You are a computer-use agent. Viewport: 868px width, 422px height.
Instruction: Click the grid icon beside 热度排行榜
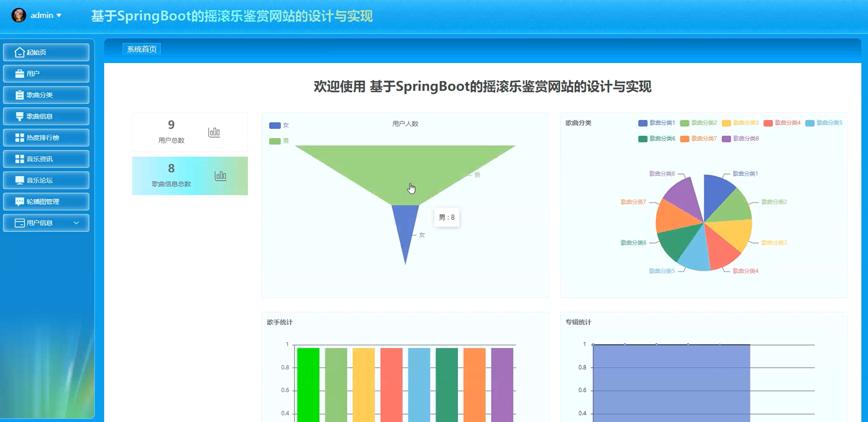[20, 137]
